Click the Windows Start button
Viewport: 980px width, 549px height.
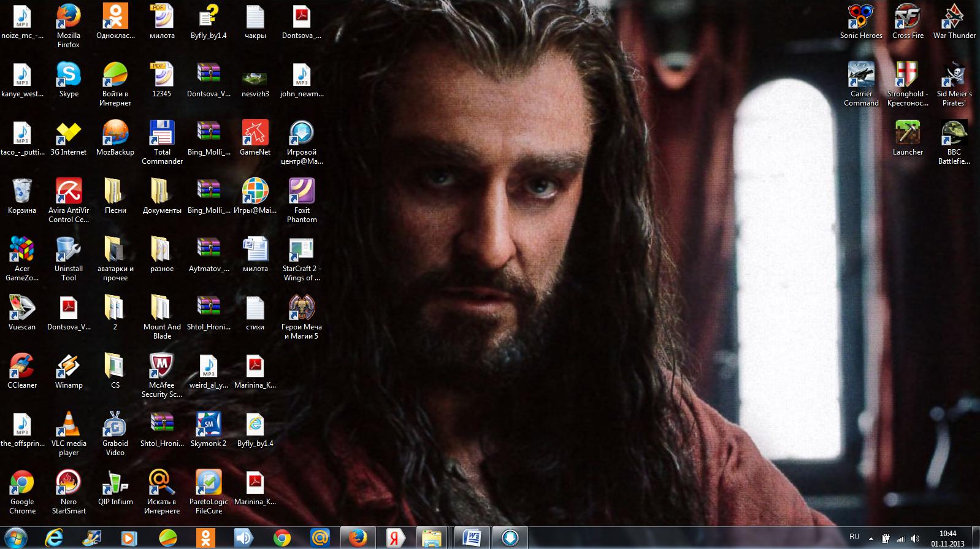[x=15, y=538]
